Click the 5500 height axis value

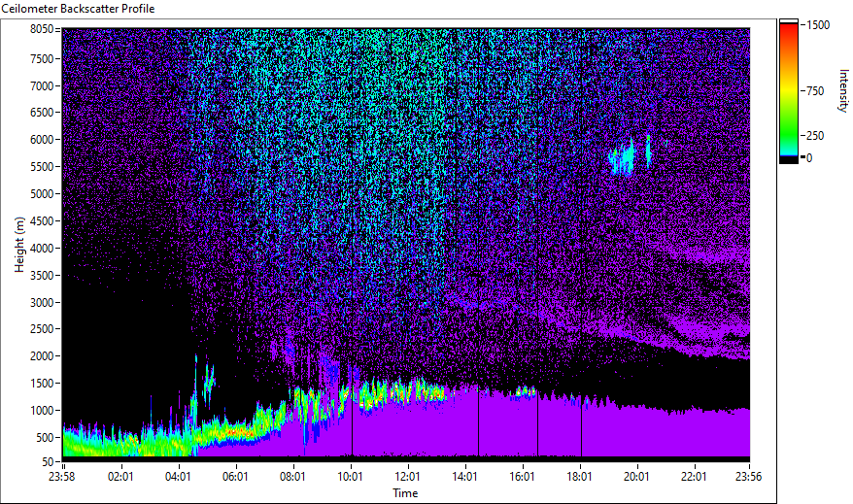[42, 167]
